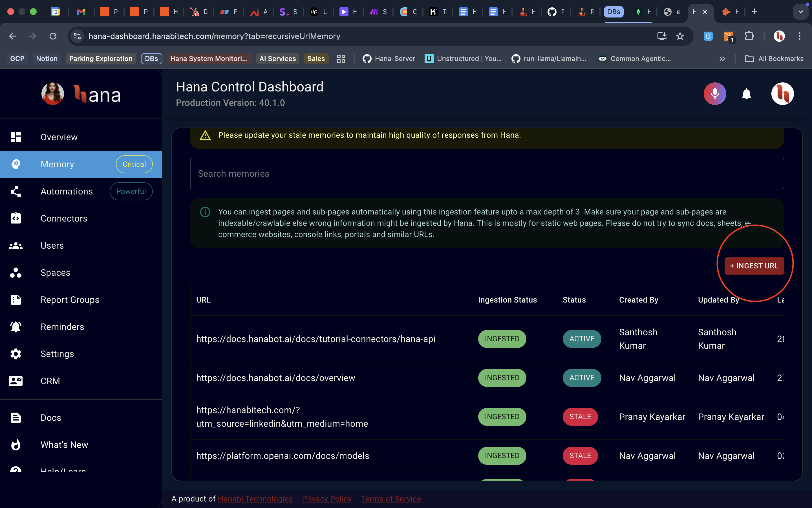Screen dimensions: 812x508
Task: Open the user profile avatar in header
Action: click(782, 94)
